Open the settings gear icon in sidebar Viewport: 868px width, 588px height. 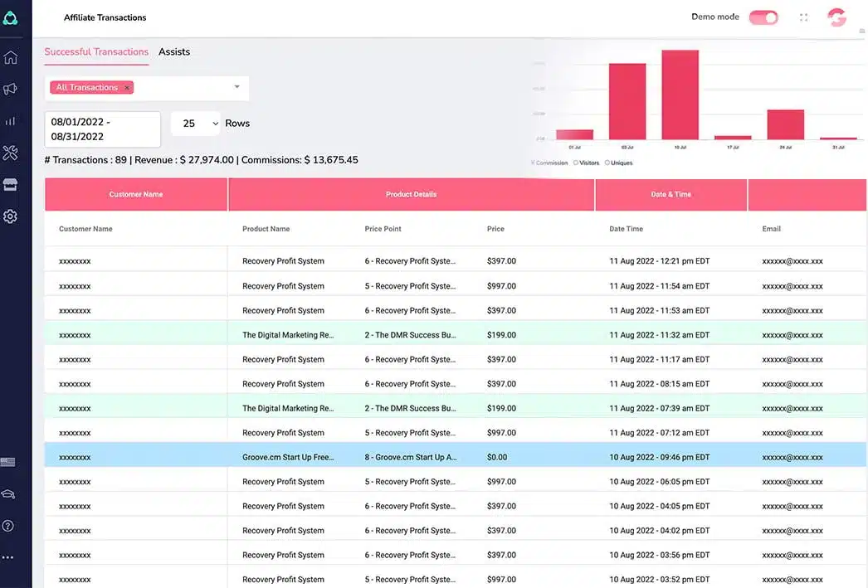pyautogui.click(x=10, y=216)
